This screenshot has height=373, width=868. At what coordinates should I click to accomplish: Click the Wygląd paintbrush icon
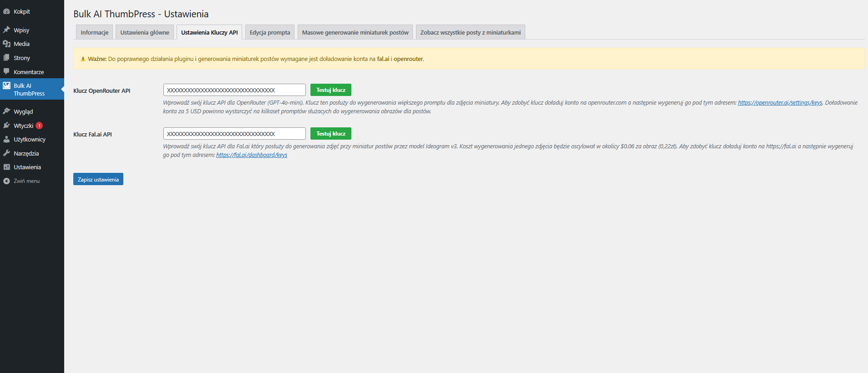(x=6, y=111)
